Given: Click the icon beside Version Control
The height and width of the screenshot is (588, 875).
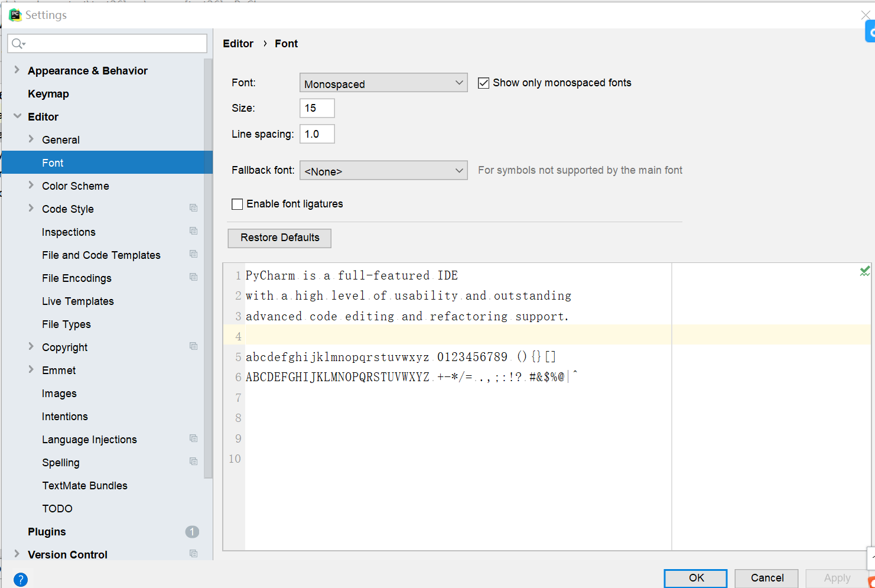Looking at the screenshot, I should [193, 554].
